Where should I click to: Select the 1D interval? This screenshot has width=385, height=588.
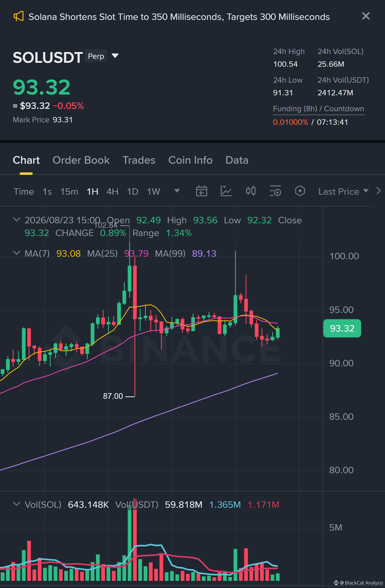point(133,191)
